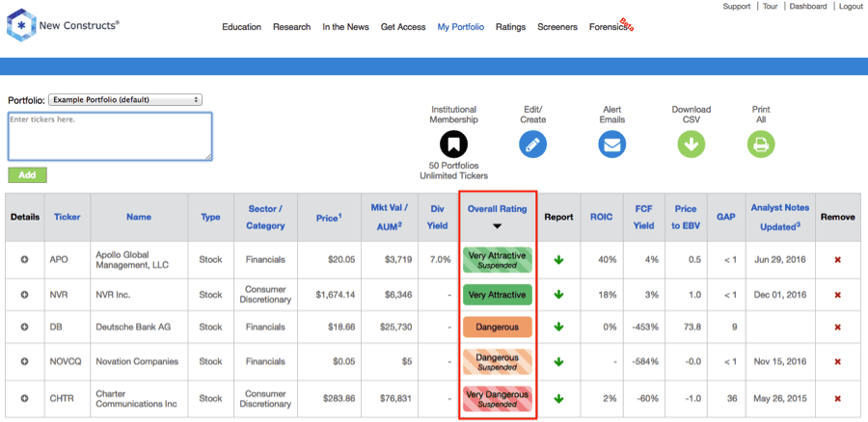868x422 pixels.
Task: Click the New Constructs logo
Action: (x=63, y=25)
